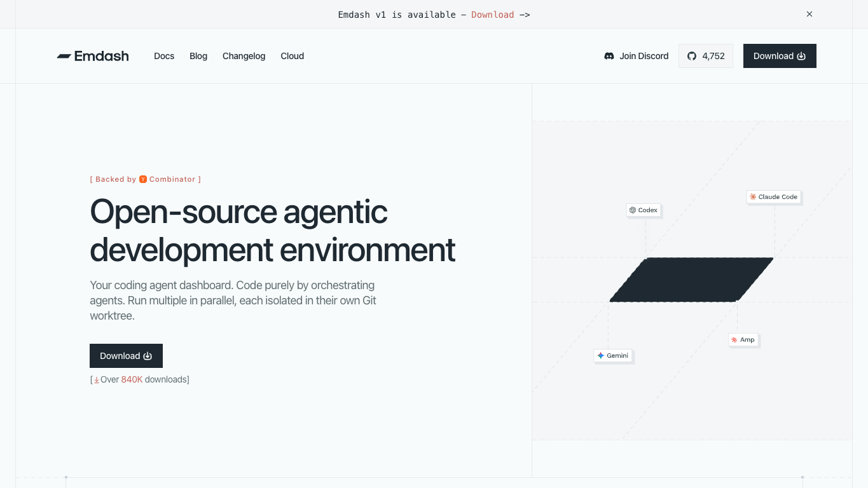Navigate to Cloud
This screenshot has width=868, height=488.
pyautogui.click(x=293, y=56)
